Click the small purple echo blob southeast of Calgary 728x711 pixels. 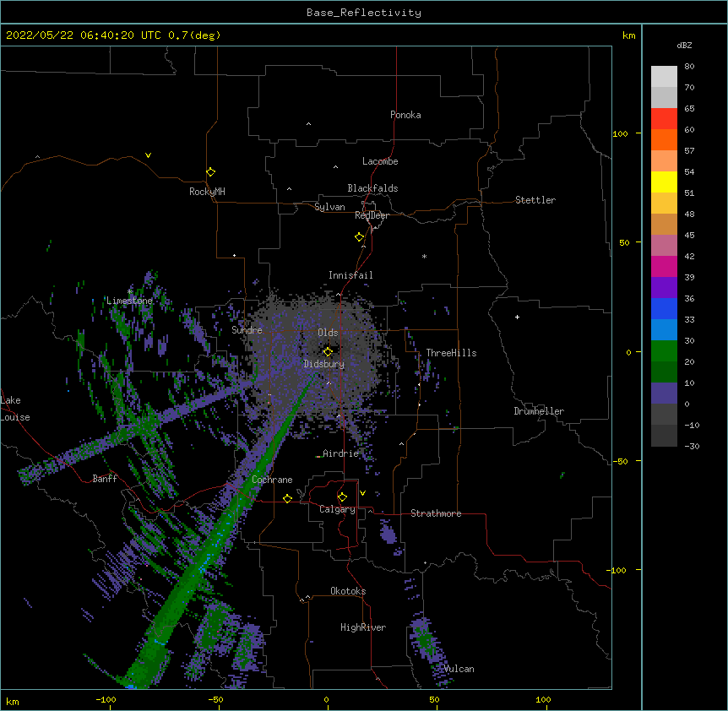point(387,532)
